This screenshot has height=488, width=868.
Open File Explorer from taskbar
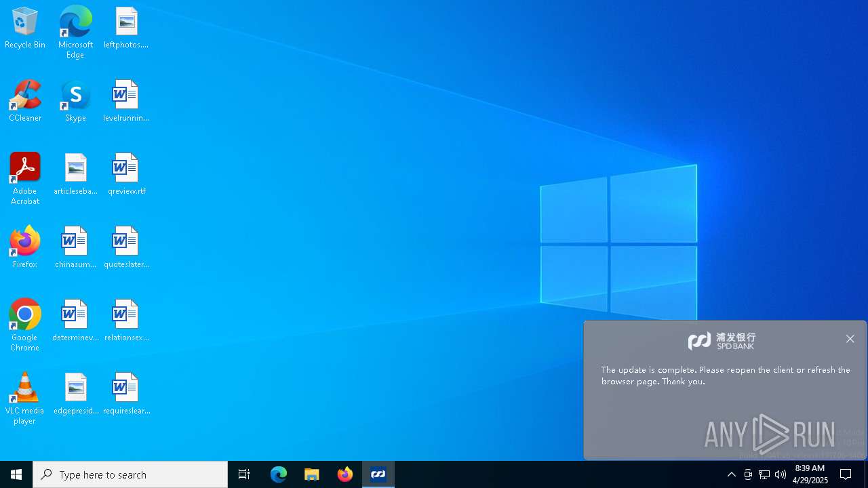[312, 474]
